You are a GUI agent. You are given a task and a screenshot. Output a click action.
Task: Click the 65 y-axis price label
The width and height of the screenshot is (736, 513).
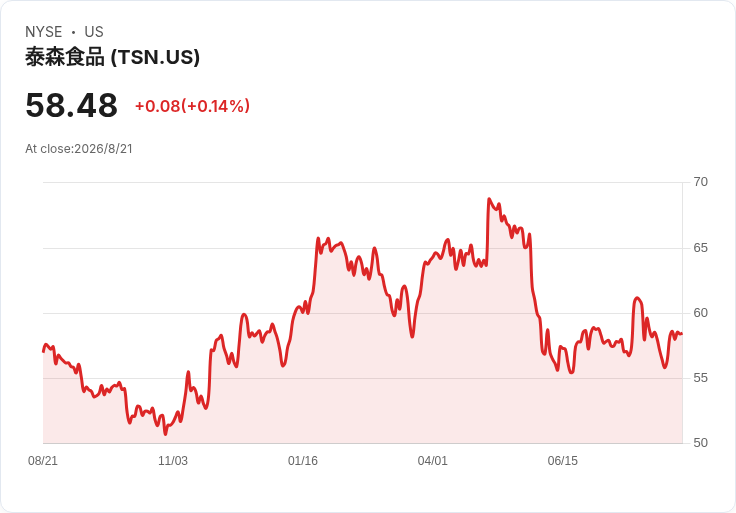700,248
